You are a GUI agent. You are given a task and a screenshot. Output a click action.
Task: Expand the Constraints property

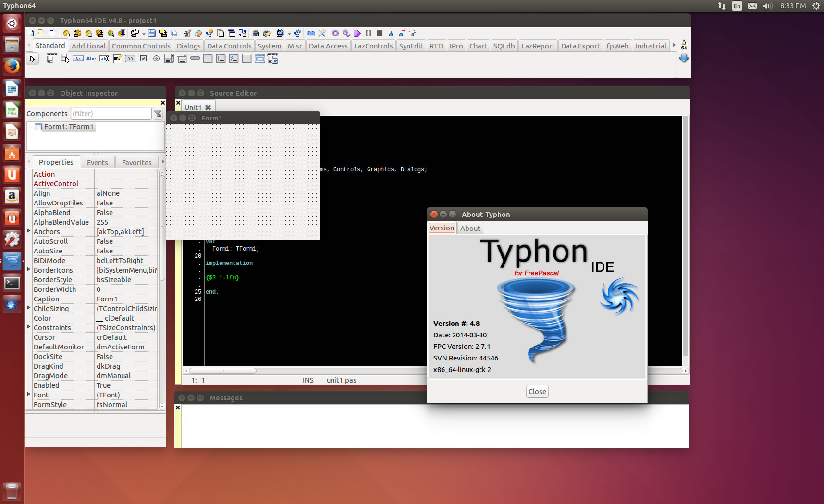29,327
